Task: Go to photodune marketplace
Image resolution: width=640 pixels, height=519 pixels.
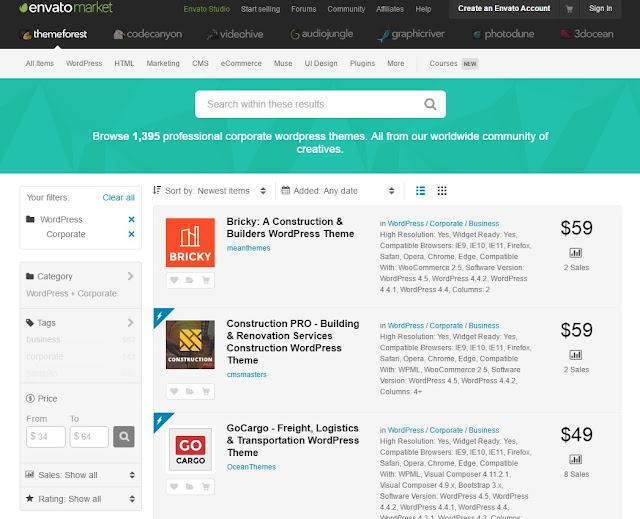Action: (503, 34)
